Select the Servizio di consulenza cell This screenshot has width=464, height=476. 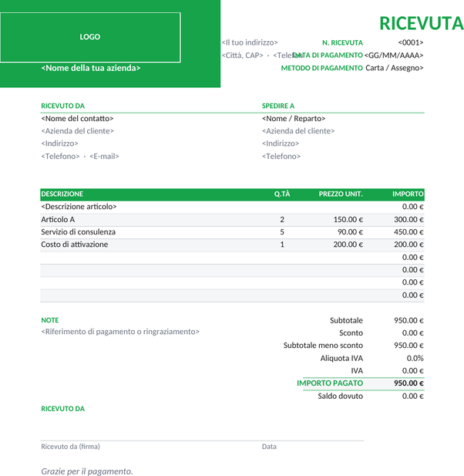(78, 232)
